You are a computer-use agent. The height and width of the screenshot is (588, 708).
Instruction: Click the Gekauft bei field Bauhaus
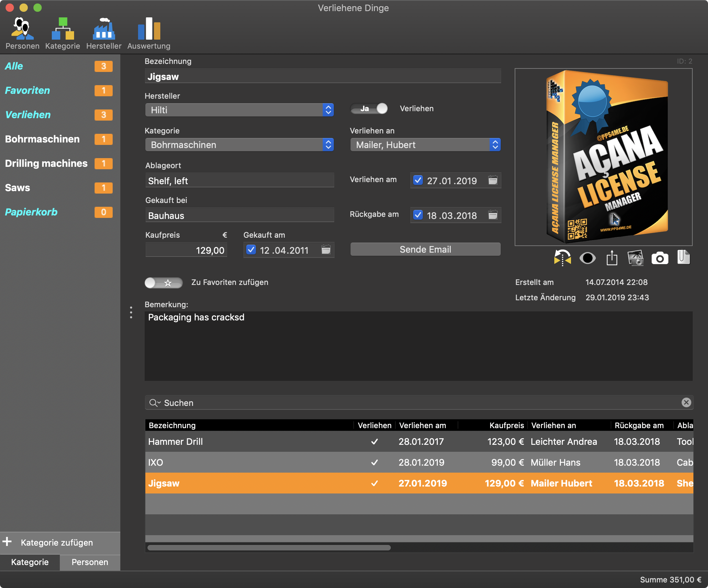[240, 215]
